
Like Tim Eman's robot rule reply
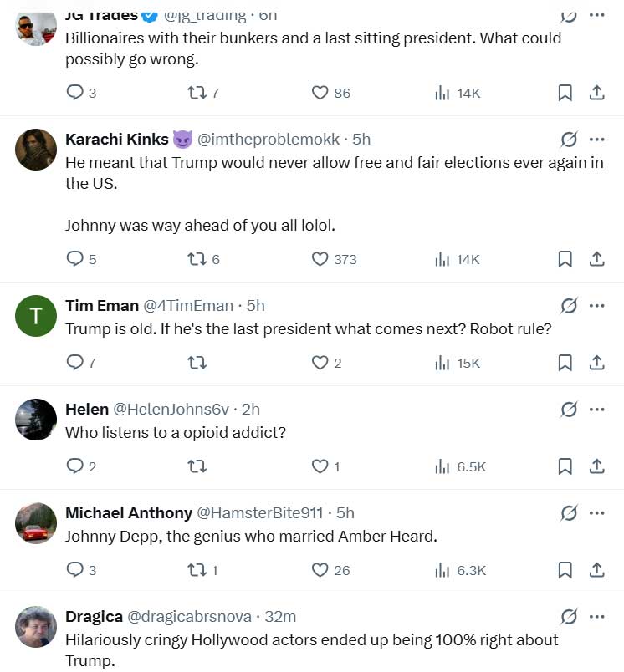pyautogui.click(x=320, y=363)
